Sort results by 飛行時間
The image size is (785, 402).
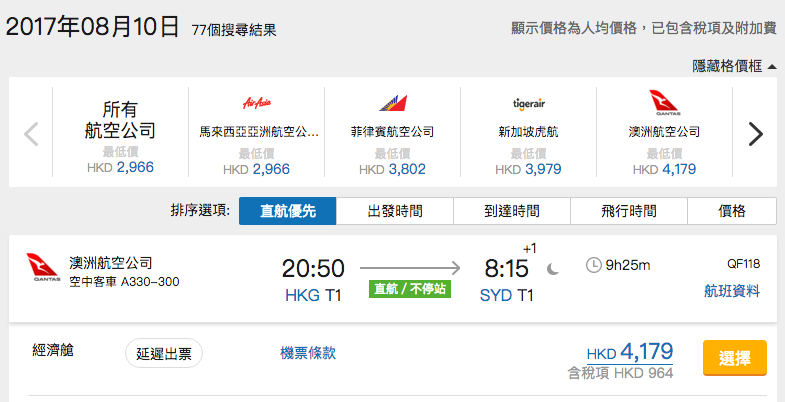[629, 211]
